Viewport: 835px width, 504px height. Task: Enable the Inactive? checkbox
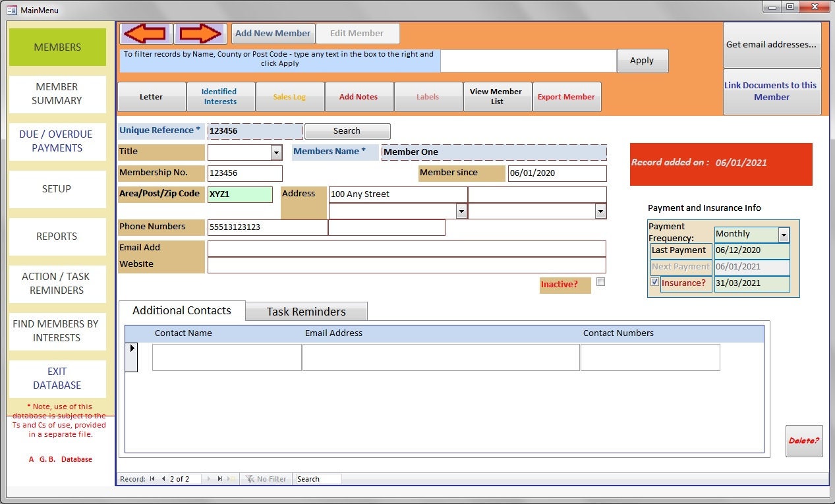click(600, 281)
